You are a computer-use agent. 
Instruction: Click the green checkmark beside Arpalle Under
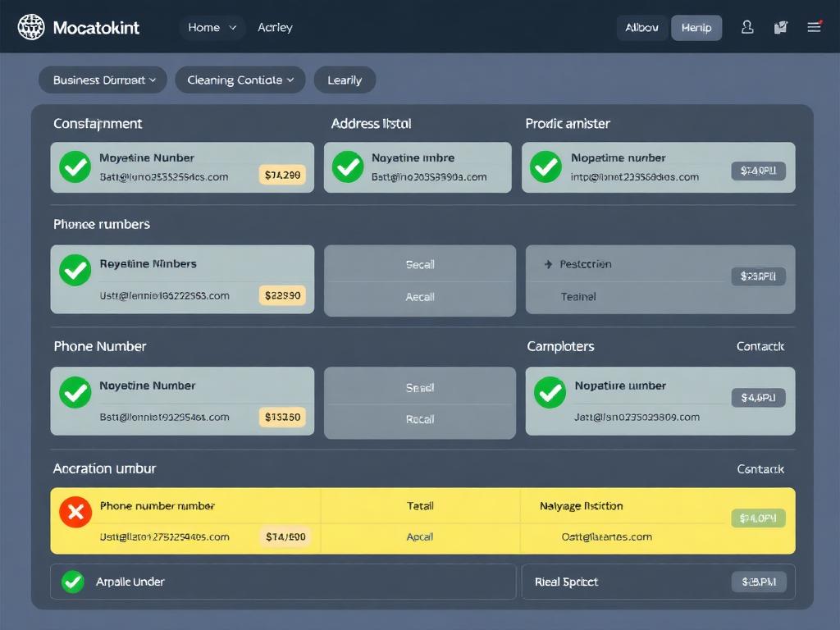click(72, 582)
